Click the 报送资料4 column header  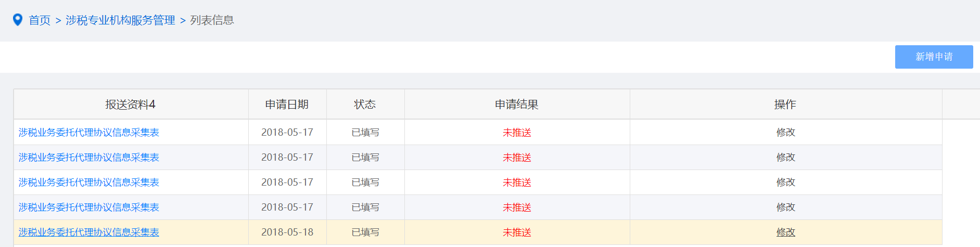131,105
